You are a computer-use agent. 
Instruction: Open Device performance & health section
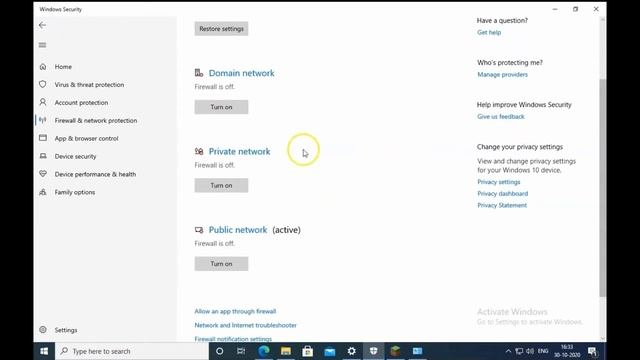(x=96, y=174)
